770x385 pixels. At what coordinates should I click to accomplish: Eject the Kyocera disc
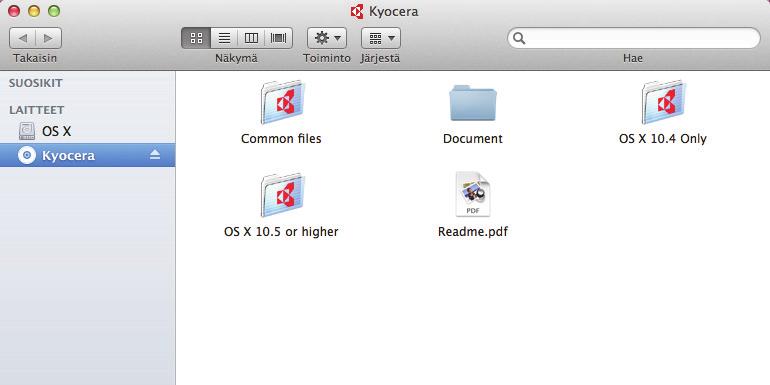pos(155,155)
